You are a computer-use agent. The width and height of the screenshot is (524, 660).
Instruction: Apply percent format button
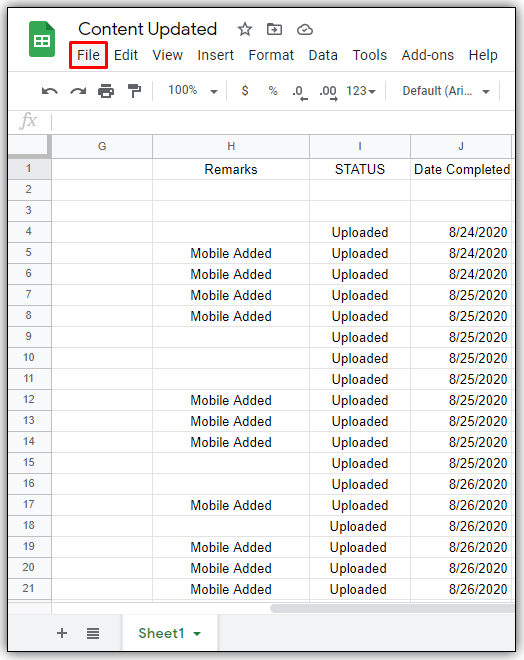[273, 90]
